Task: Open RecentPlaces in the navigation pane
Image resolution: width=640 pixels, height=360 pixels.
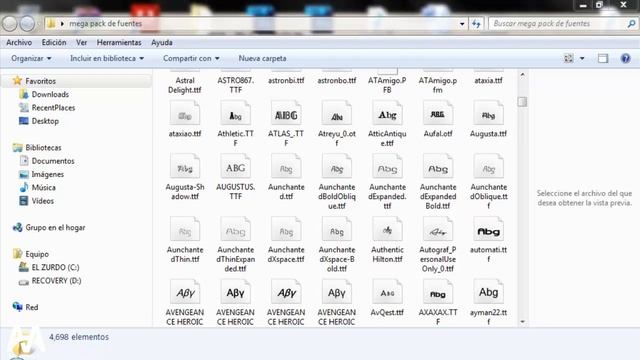Action: (x=53, y=108)
